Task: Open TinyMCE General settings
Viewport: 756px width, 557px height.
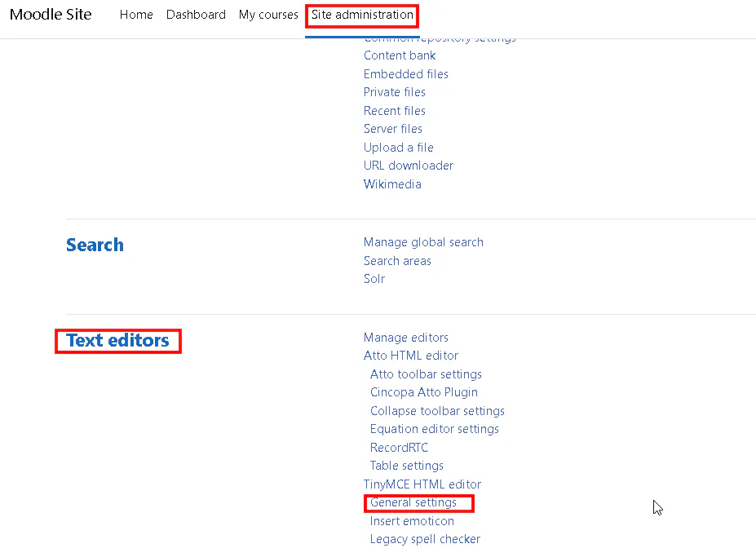Action: 413,502
